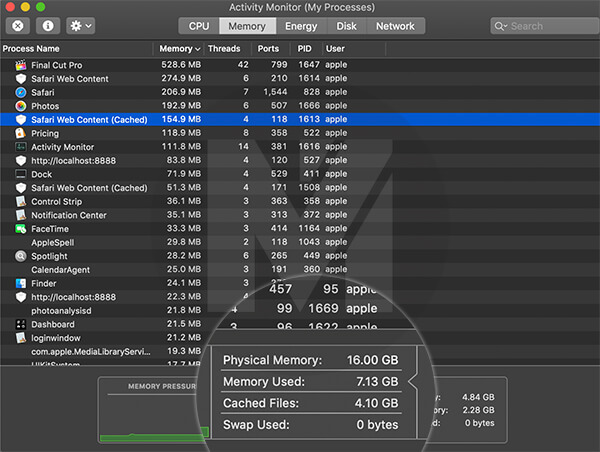Toggle sort order on Memory column

coord(179,49)
